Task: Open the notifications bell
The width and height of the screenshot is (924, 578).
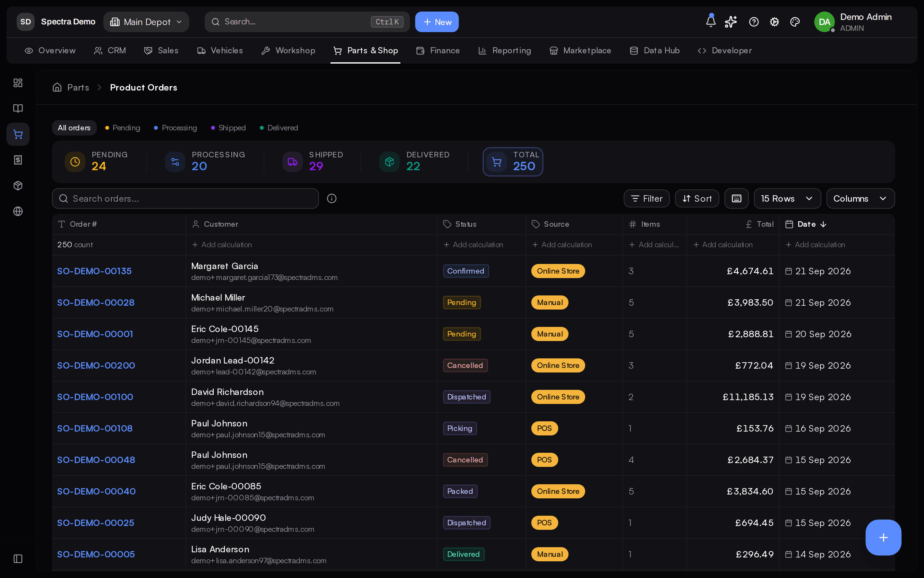Action: [x=711, y=22]
